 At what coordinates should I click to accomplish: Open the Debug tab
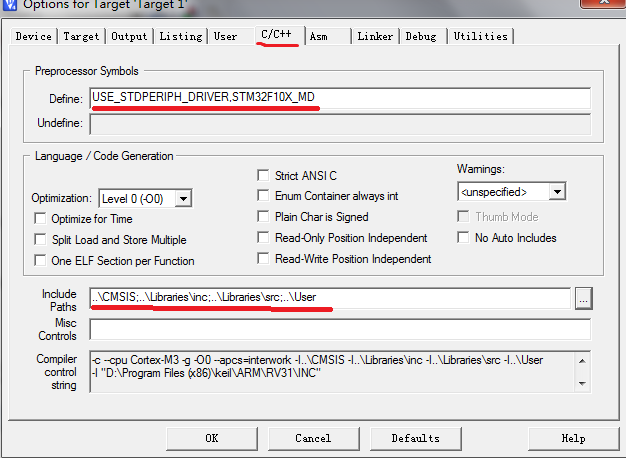pos(420,36)
